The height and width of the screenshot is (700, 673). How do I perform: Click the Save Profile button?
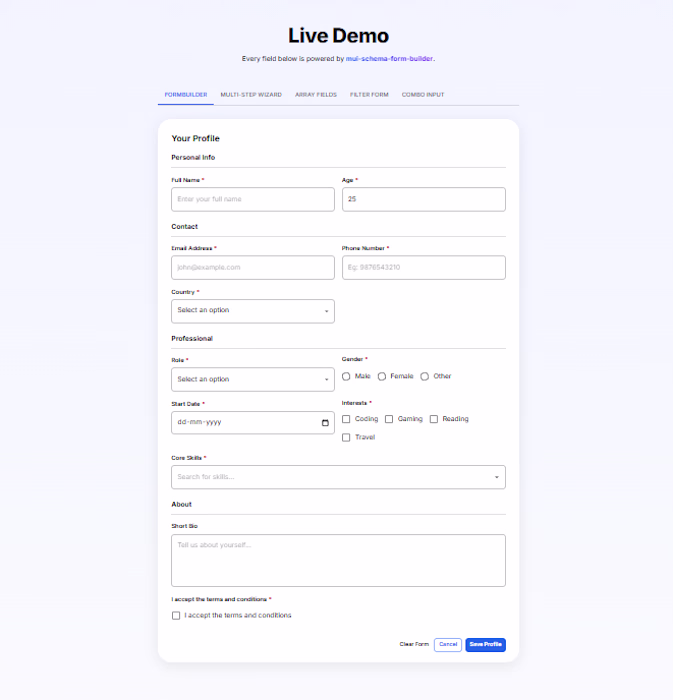[486, 645]
